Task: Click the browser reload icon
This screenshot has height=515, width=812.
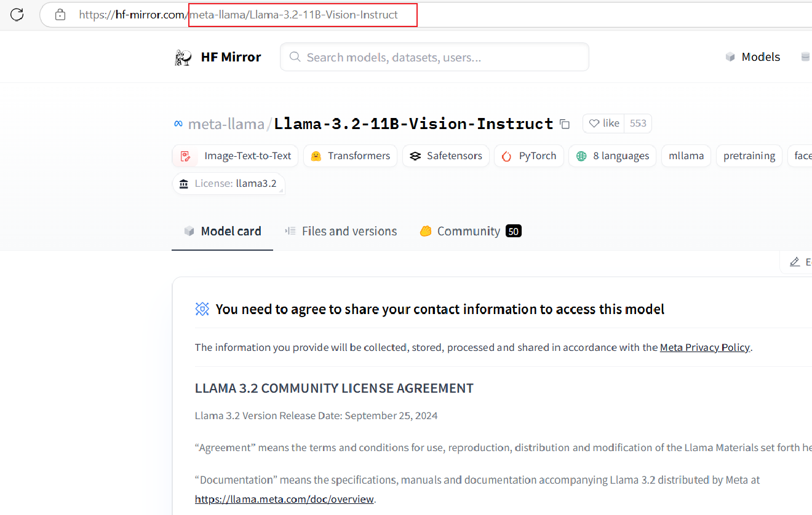Action: (x=17, y=15)
